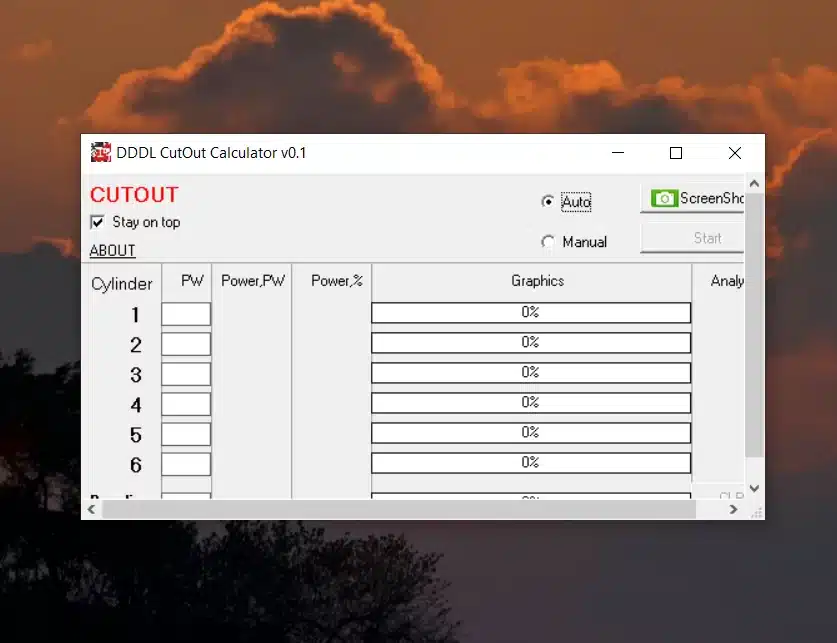Viewport: 837px width, 643px height.
Task: Click the horizontal scrollbar left arrow
Action: (90, 509)
